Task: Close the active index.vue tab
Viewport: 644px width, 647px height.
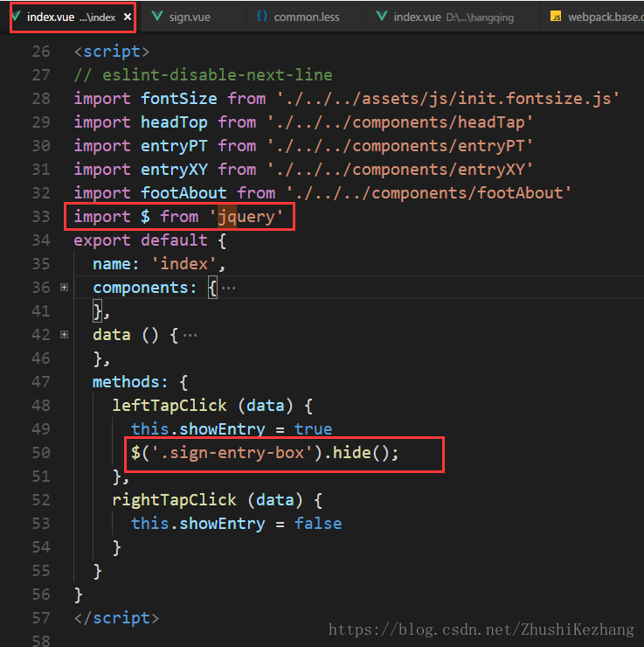Action: [x=127, y=17]
